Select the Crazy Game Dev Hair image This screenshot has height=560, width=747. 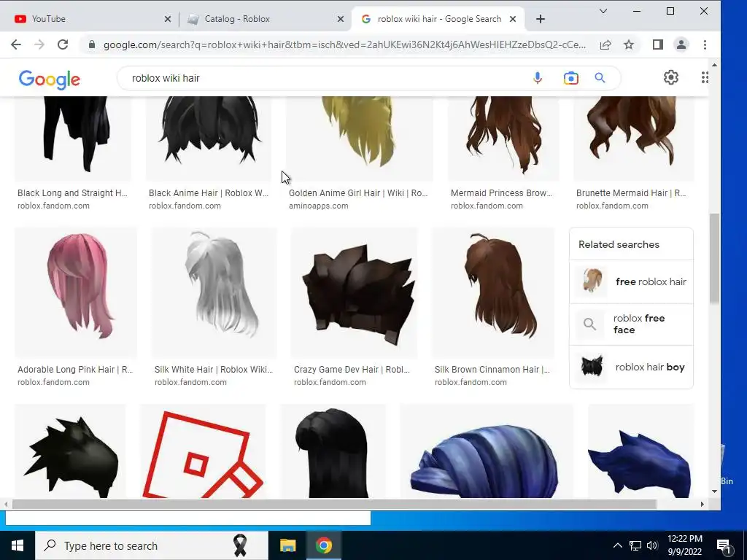point(355,292)
